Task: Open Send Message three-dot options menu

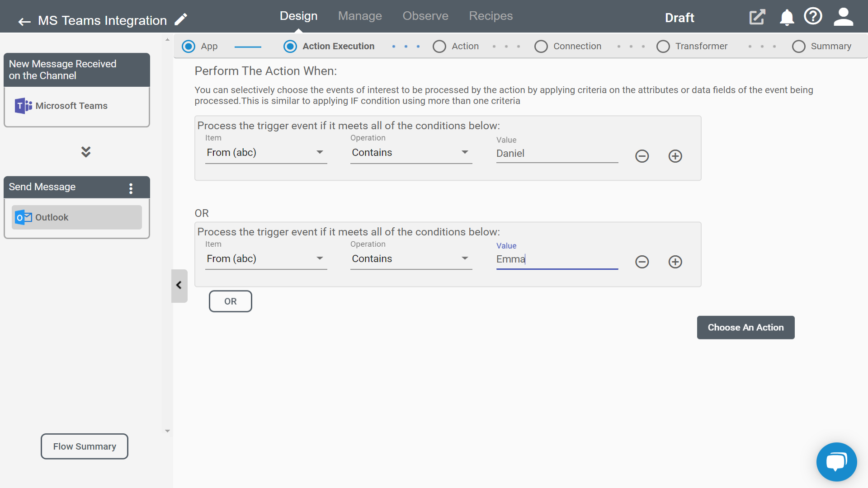Action: point(131,188)
